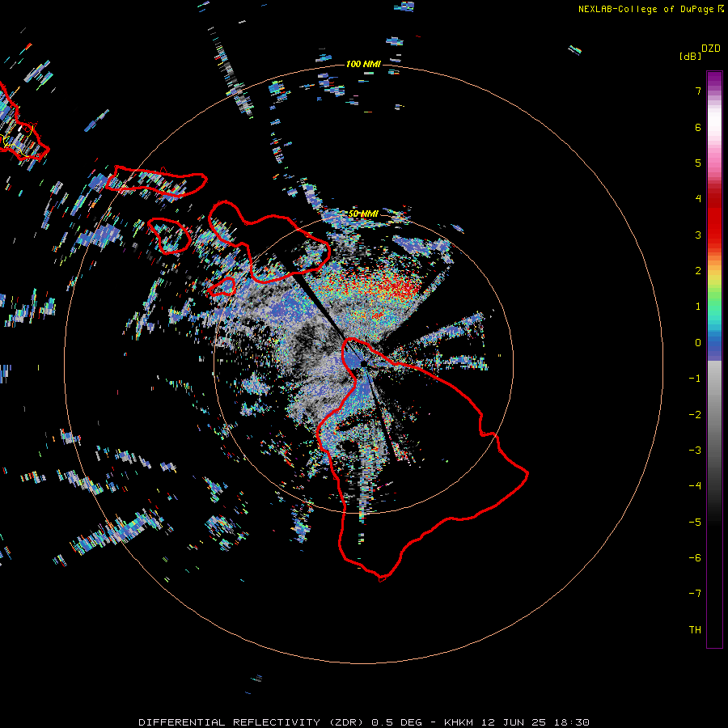Click the 2 value on the color scale
Viewport: 728px width, 728px height.
[x=698, y=271]
